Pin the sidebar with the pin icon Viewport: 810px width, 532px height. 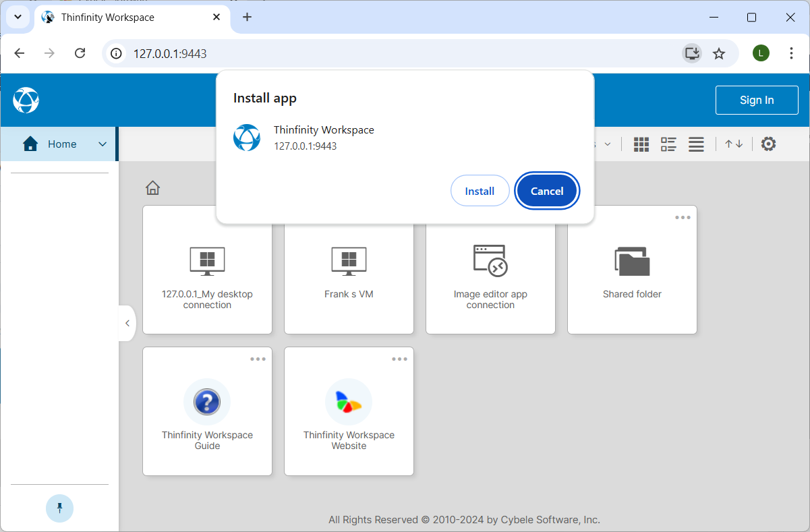(x=59, y=508)
